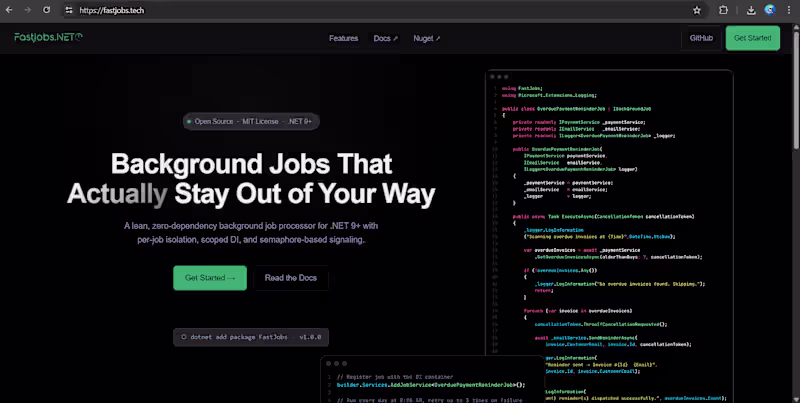The width and height of the screenshot is (800, 403).
Task: Go back to the previous page
Action: point(9,10)
